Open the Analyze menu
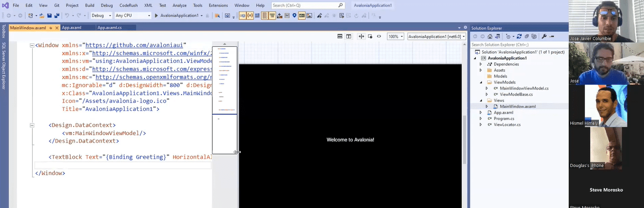 pyautogui.click(x=179, y=5)
